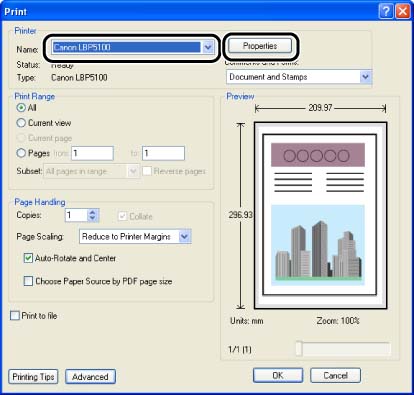Expand the Document and Stamps dropdown
414x395 pixels.
365,77
